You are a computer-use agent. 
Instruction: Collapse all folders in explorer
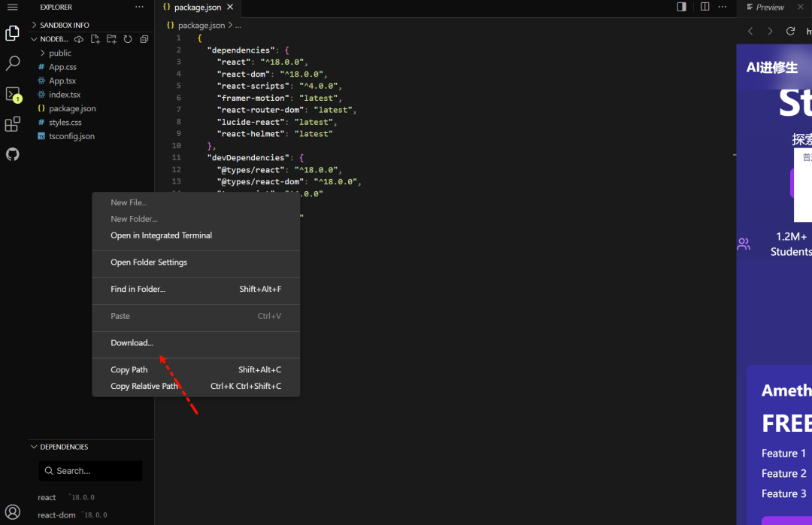pos(144,39)
